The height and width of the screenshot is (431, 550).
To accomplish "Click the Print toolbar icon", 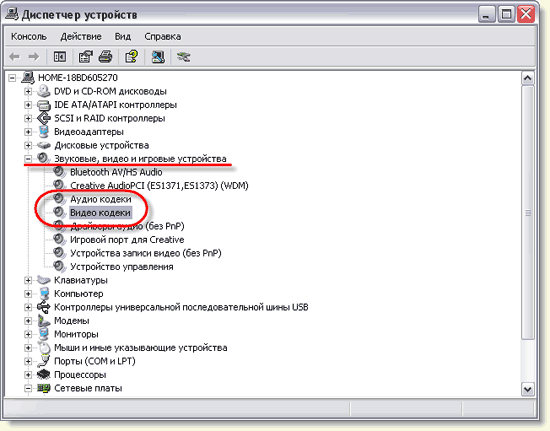I will click(106, 56).
